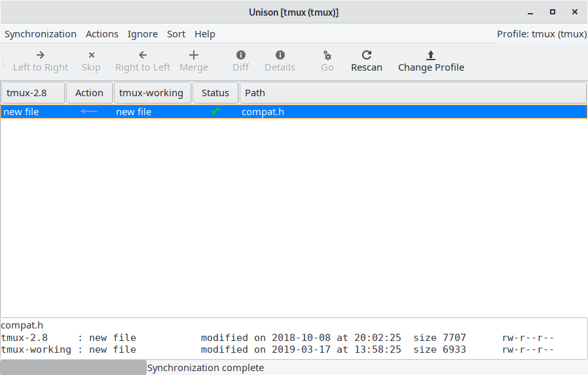Click the purple action arrow for compat.h
Viewport: 588px width, 375px height.
[x=89, y=111]
